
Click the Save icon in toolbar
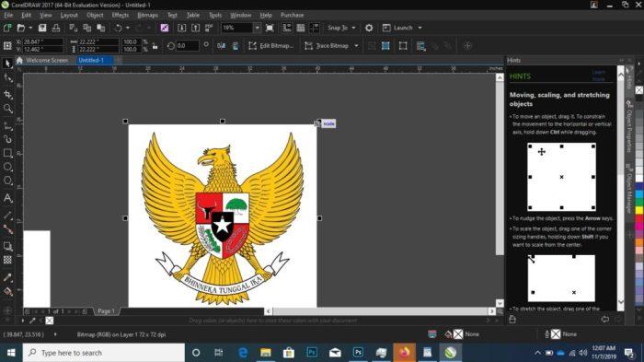pyautogui.click(x=42, y=28)
